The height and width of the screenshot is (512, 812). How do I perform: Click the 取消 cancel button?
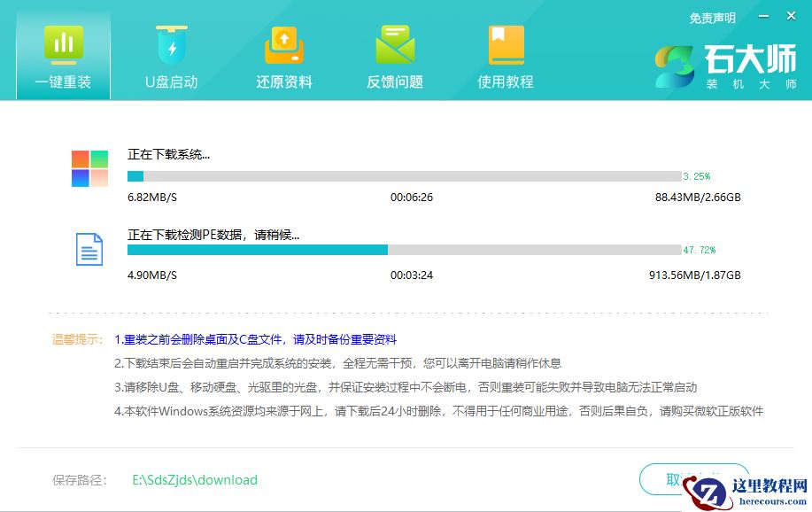[x=695, y=478]
